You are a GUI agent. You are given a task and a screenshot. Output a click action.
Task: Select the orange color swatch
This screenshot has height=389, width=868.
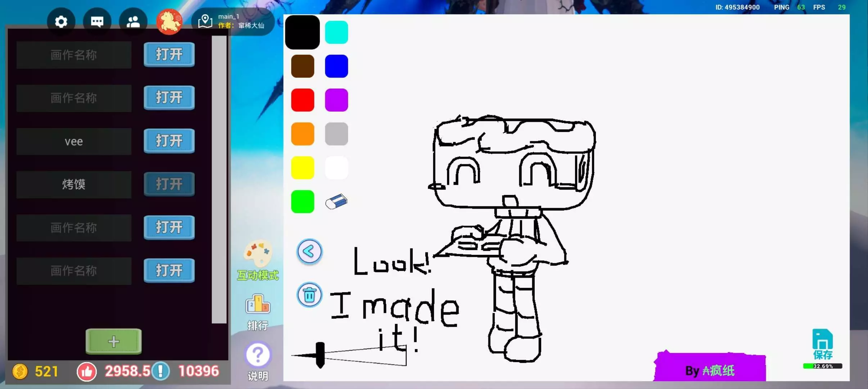[302, 134]
